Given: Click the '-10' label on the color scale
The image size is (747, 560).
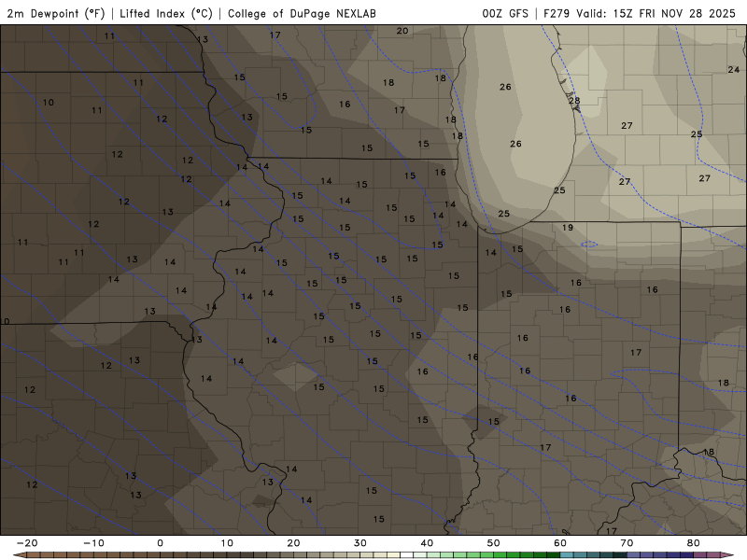Looking at the screenshot, I should point(93,543).
